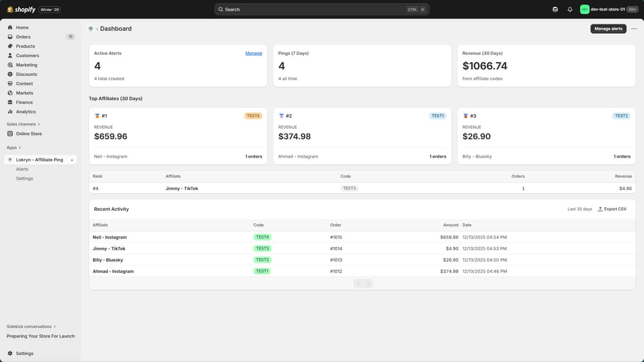Open the Customers section
644x362 pixels.
coord(27,56)
